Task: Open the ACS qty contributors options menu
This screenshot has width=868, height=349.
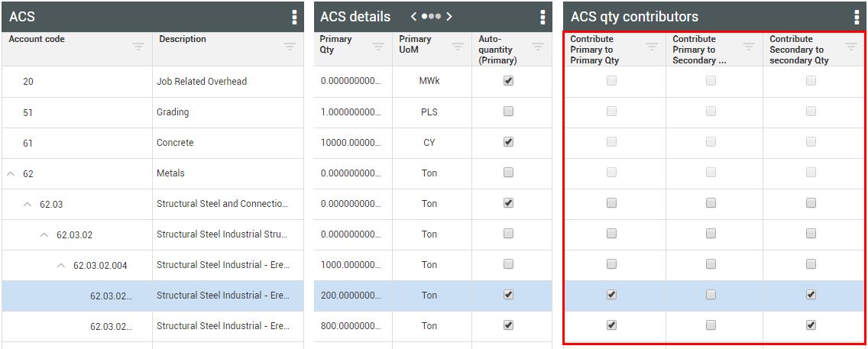Action: [857, 18]
